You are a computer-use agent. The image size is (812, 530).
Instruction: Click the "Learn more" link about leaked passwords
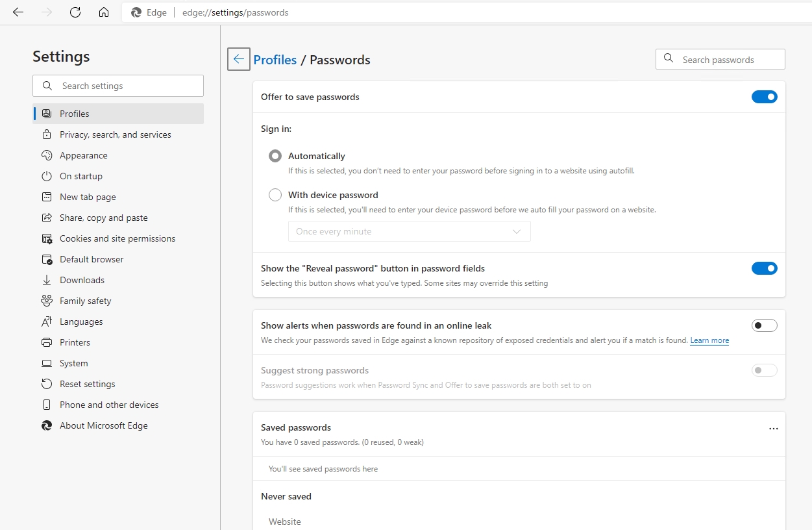[x=709, y=340]
